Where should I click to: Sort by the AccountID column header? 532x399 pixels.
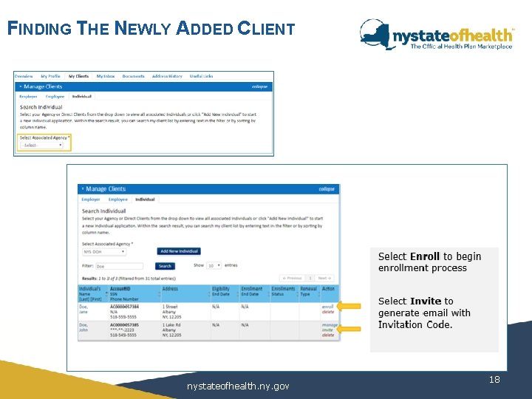134,294
